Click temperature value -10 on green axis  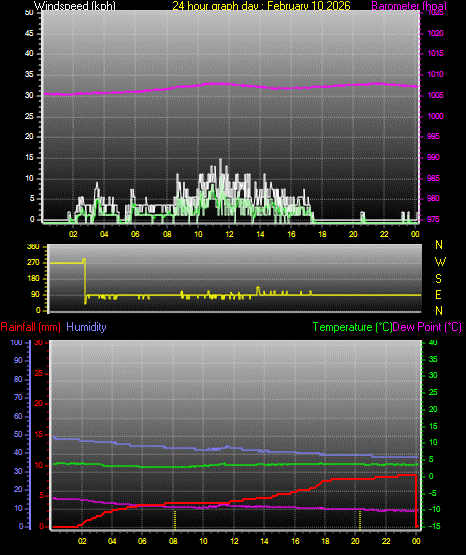(x=433, y=509)
